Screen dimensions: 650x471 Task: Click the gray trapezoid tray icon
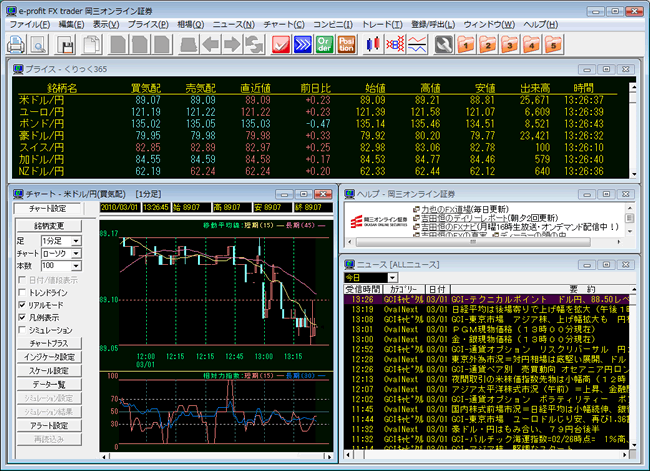[189, 44]
